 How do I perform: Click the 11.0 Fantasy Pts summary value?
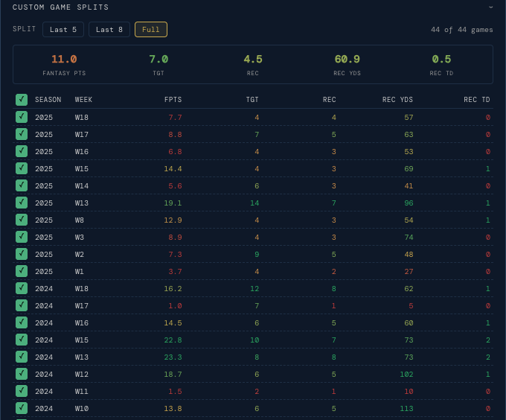(x=64, y=59)
